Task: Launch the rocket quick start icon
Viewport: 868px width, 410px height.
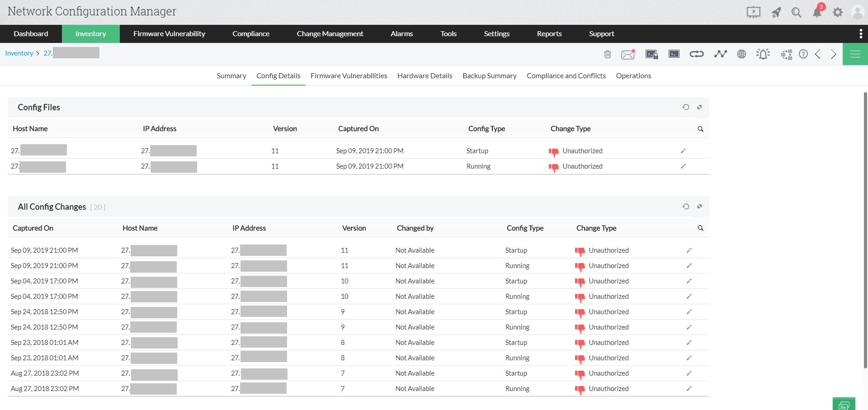Action: [776, 12]
